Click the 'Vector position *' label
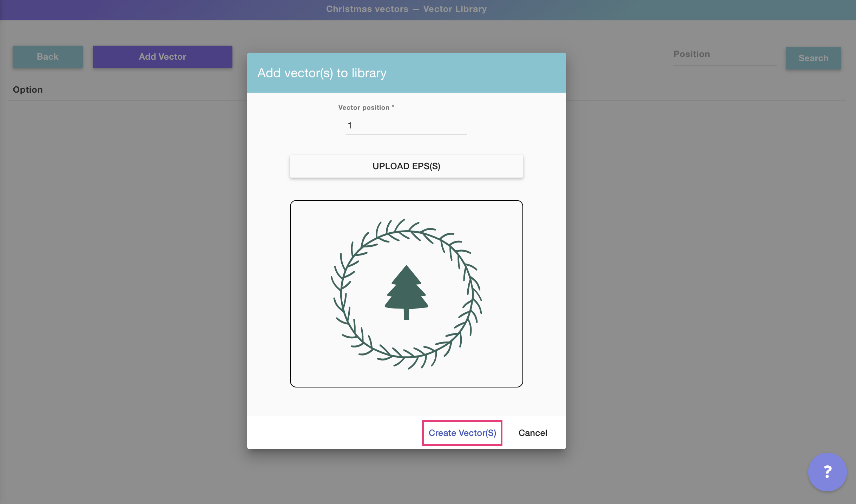 click(366, 107)
